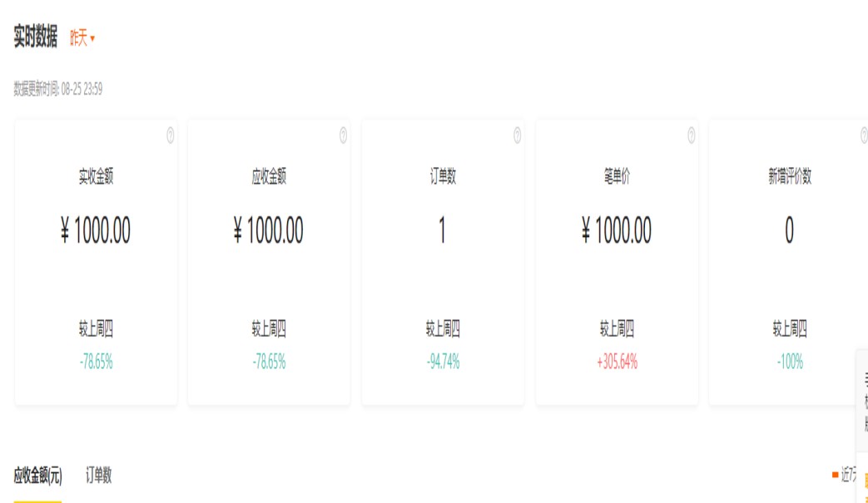The image size is (868, 503).
Task: Click the arrow beside 昨天
Action: (x=92, y=39)
